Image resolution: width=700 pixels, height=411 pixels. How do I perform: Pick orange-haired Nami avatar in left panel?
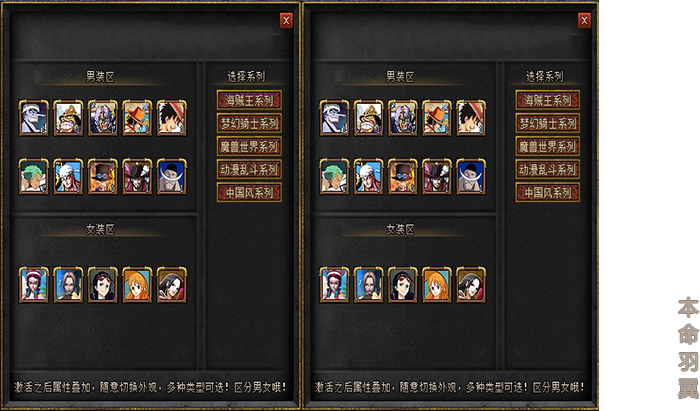click(x=137, y=285)
